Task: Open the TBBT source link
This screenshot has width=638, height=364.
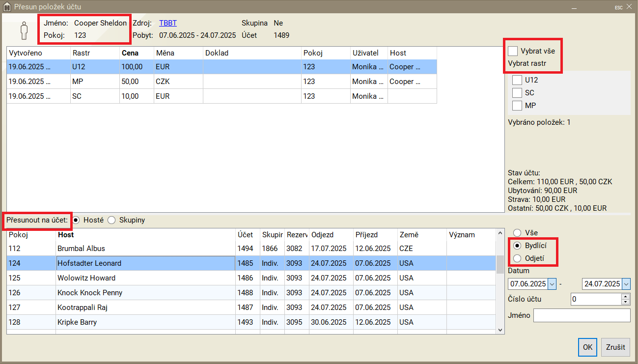Action: click(168, 23)
